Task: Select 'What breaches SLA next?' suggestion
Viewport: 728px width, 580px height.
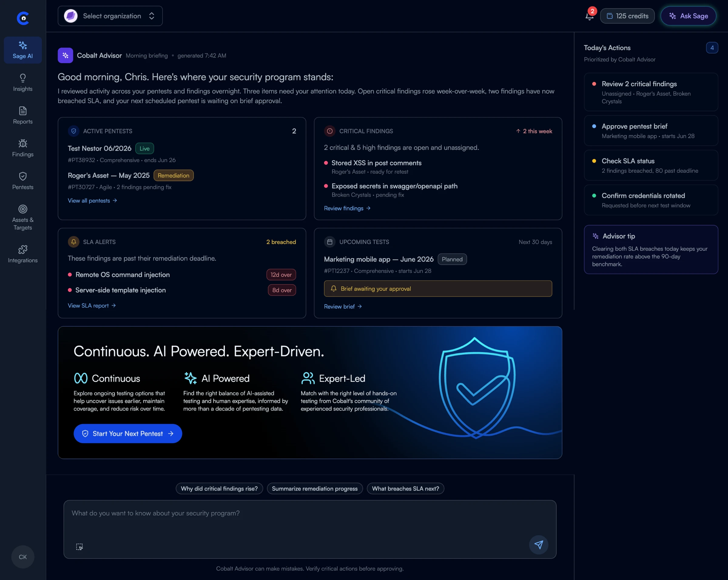Action: click(405, 488)
